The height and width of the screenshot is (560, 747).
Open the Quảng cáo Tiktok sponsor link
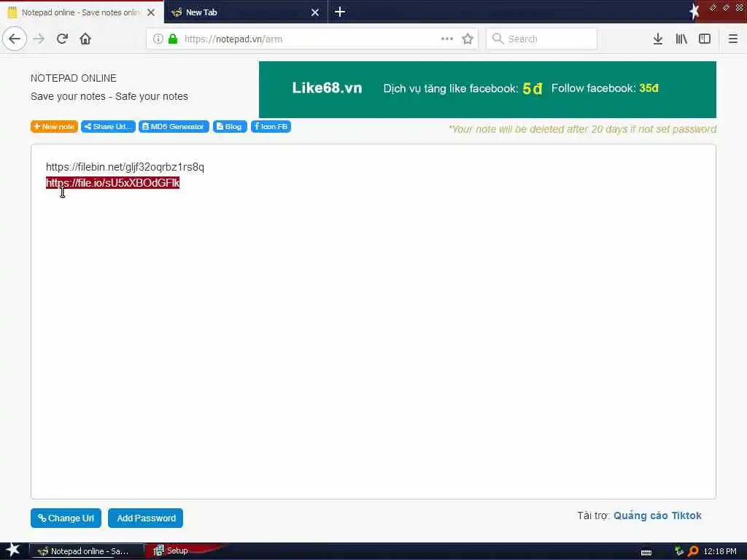tap(657, 516)
